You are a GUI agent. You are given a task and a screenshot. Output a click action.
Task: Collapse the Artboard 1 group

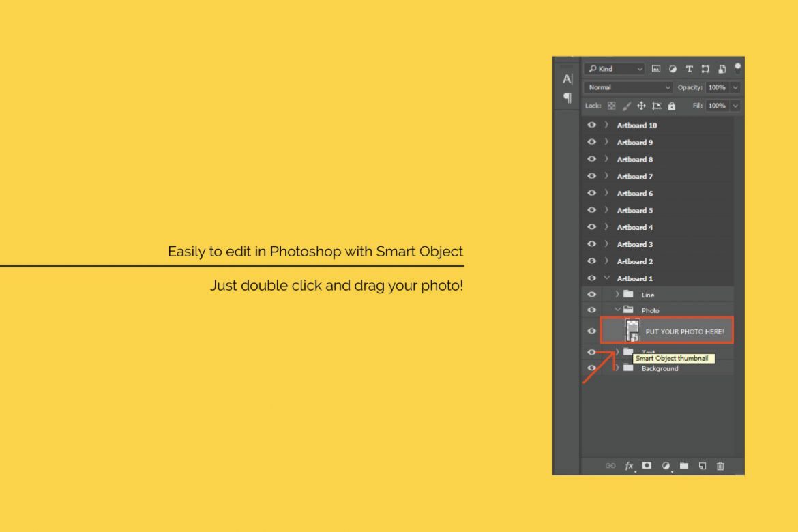tap(606, 278)
